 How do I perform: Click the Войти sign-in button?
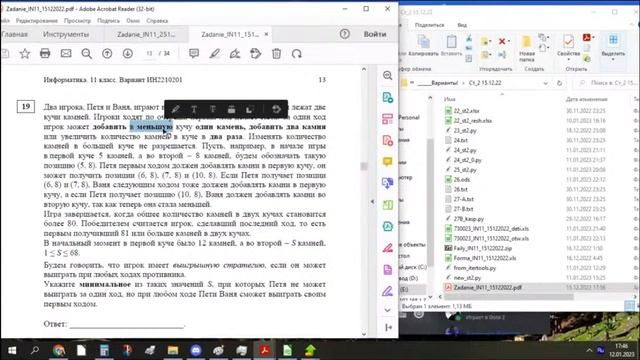(375, 34)
